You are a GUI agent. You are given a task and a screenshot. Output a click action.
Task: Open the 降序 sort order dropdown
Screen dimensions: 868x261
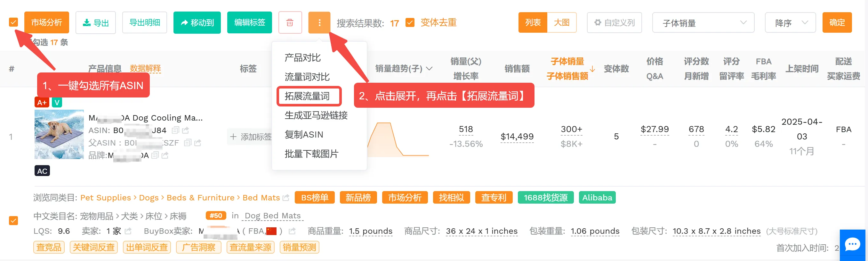790,23
